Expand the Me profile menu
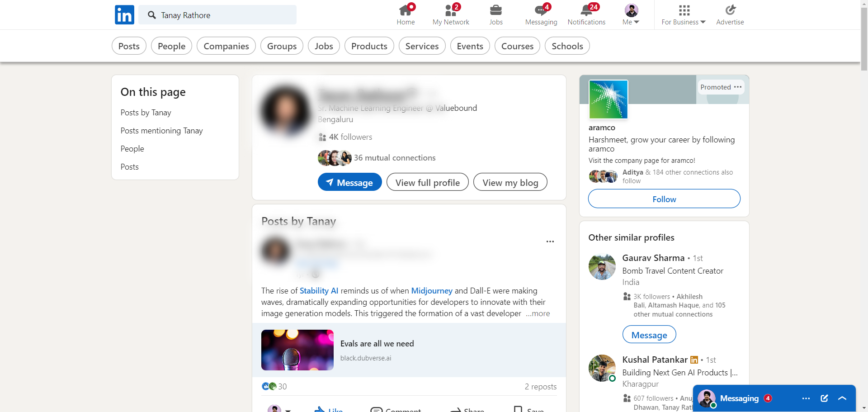The width and height of the screenshot is (868, 412). click(631, 14)
